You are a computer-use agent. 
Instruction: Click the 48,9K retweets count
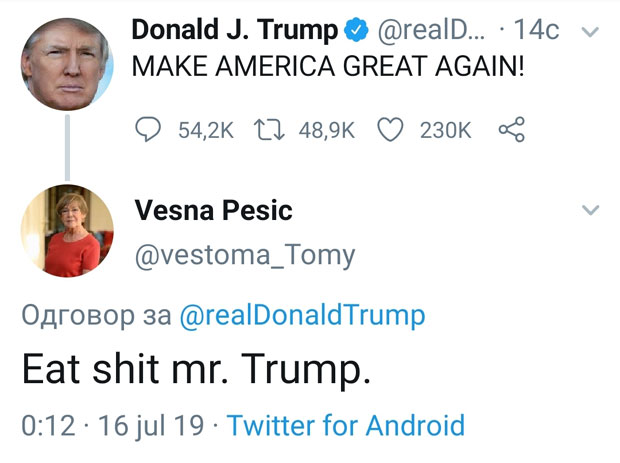(327, 130)
